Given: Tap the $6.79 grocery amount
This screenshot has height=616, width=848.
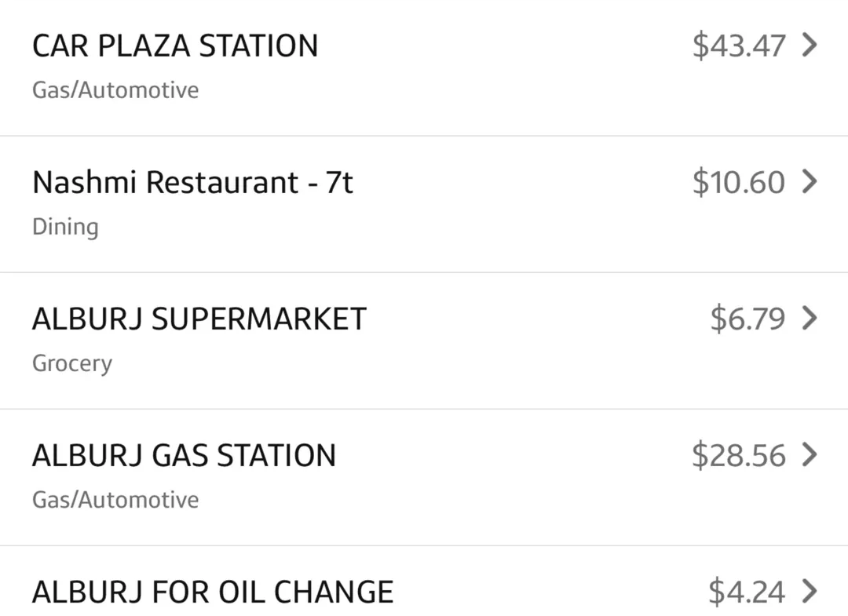Looking at the screenshot, I should (747, 319).
